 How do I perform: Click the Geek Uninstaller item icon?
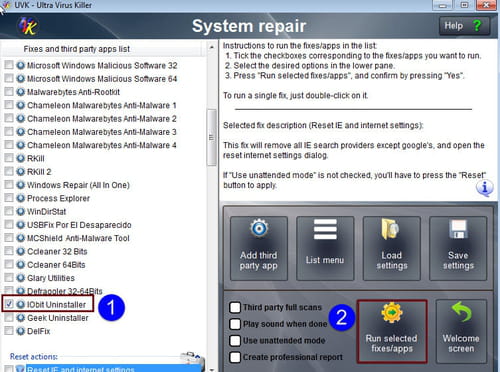click(21, 317)
